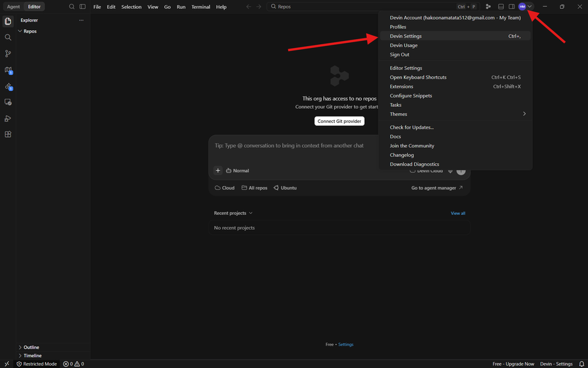Open the map icon with badge in activity bar
This screenshot has width=588, height=368.
coord(8,70)
